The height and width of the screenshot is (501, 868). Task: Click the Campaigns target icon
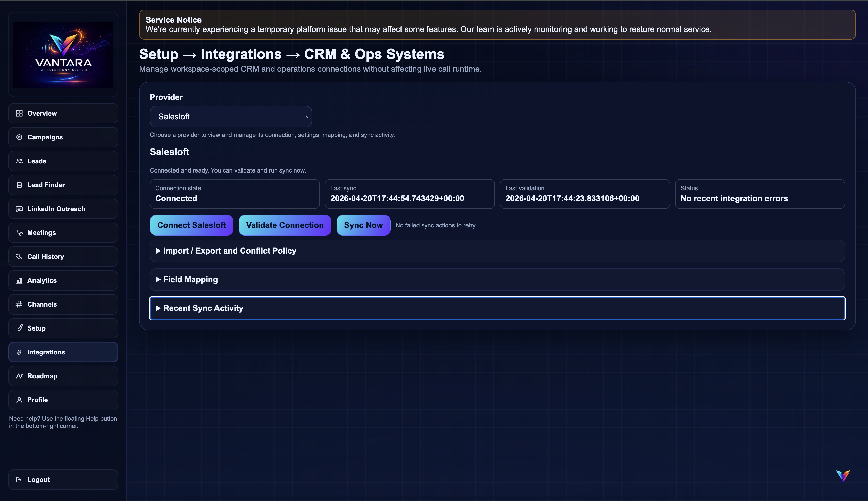tap(19, 137)
